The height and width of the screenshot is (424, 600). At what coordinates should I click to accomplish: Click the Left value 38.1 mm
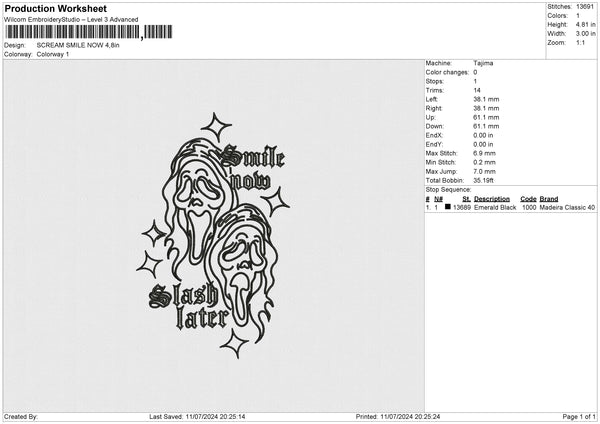pos(486,99)
